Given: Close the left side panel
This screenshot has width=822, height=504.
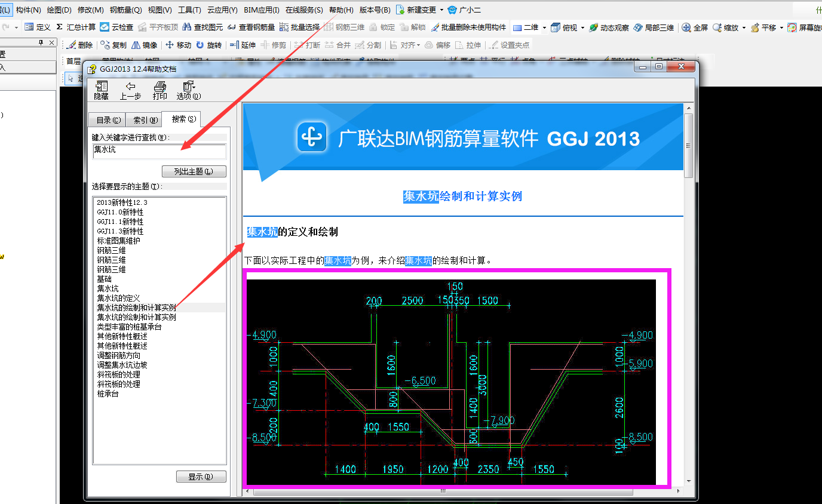Looking at the screenshot, I should coord(51,42).
